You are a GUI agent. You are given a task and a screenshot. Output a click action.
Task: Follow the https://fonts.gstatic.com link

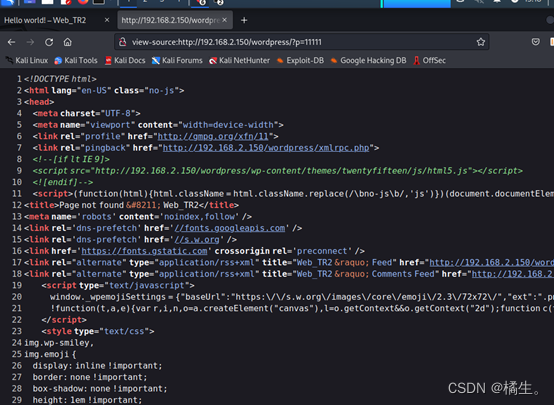pos(144,251)
